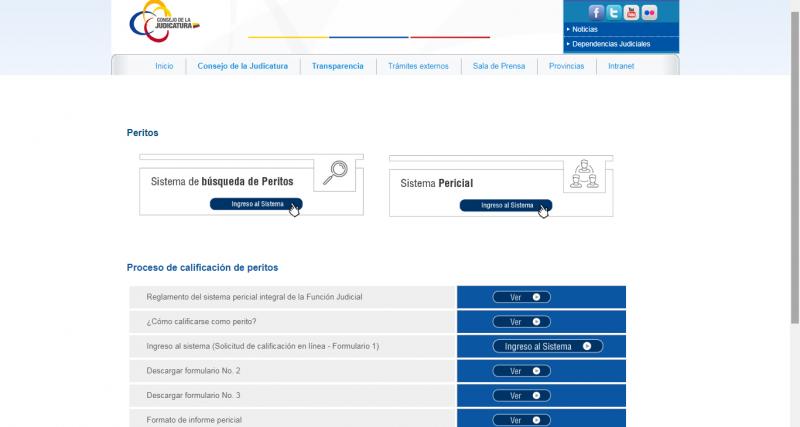The width and height of the screenshot is (800, 427).
Task: Open Sala de Prensa menu item
Action: pyautogui.click(x=499, y=66)
